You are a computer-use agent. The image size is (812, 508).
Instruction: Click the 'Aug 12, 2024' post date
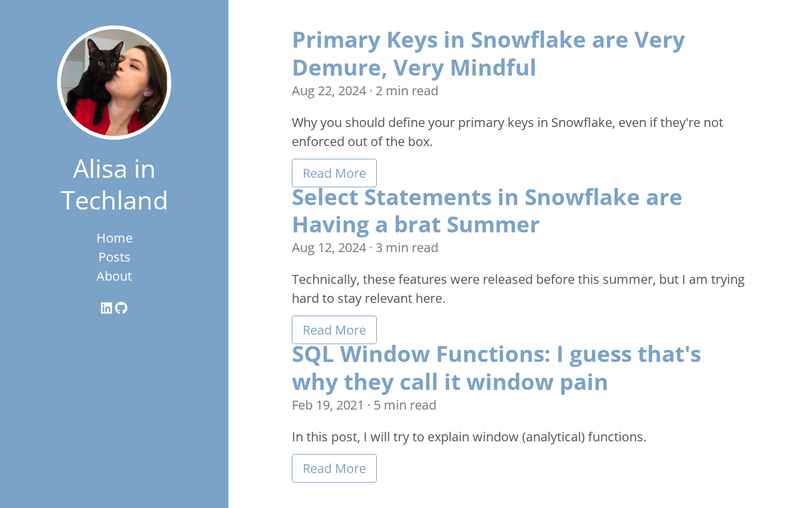click(329, 248)
